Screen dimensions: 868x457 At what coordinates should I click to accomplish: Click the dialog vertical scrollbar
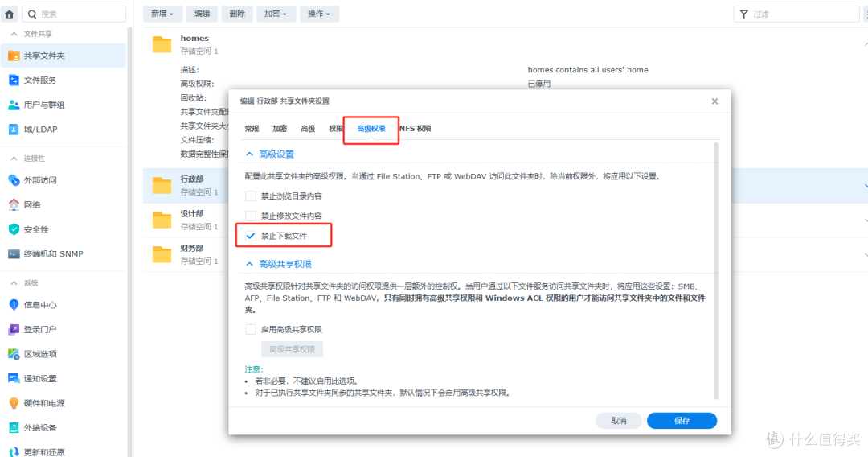[x=716, y=271]
